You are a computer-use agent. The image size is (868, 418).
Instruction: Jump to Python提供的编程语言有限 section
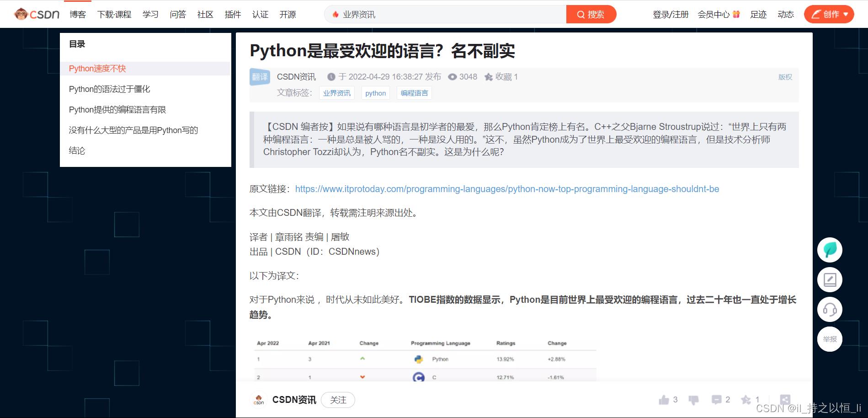(117, 110)
